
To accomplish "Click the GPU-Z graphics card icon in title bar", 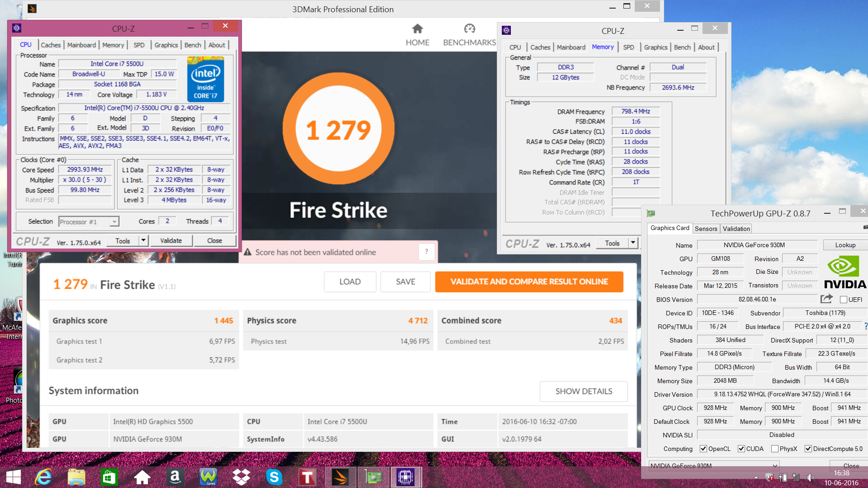I will coord(651,213).
